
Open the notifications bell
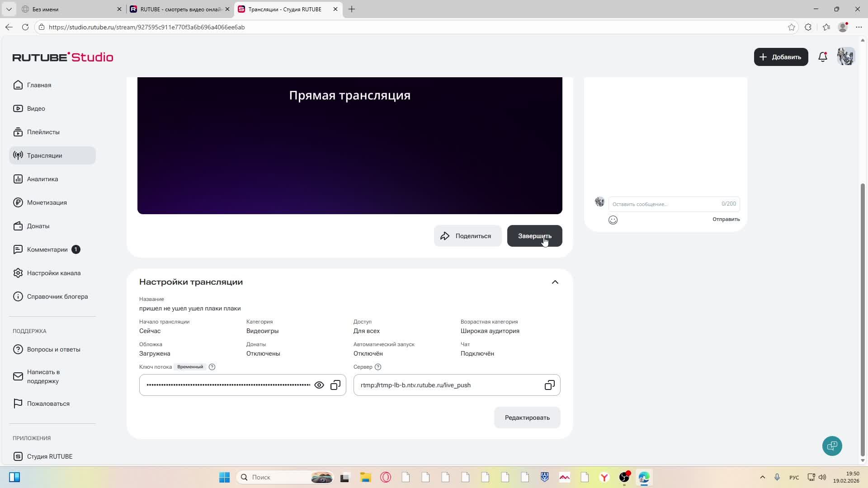pyautogui.click(x=823, y=57)
